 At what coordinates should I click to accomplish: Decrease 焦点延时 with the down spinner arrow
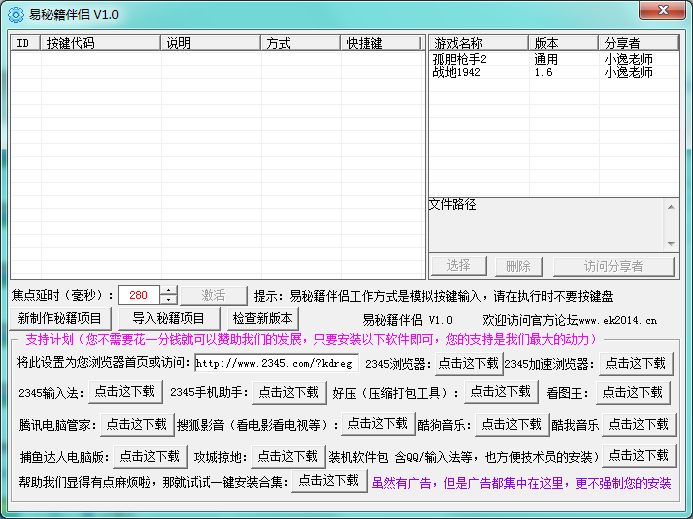pos(168,300)
